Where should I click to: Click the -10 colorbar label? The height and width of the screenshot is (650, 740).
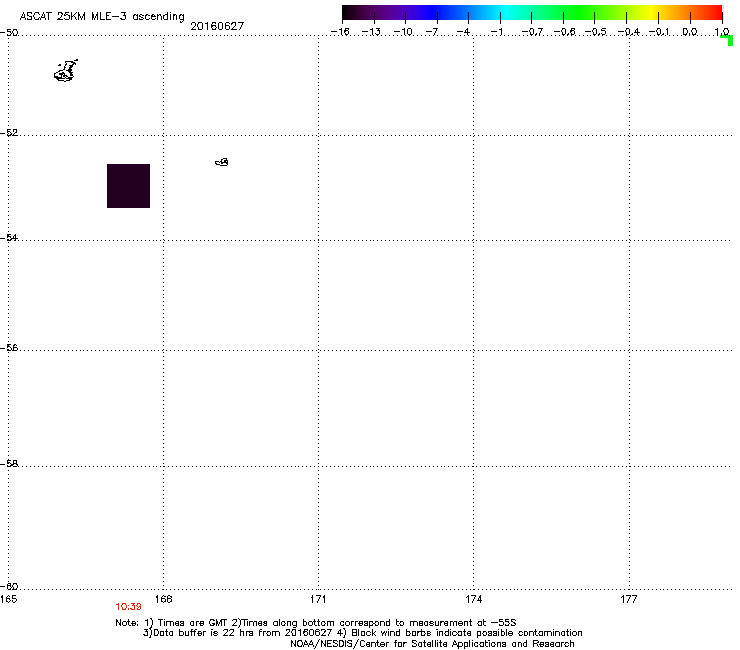click(x=403, y=32)
